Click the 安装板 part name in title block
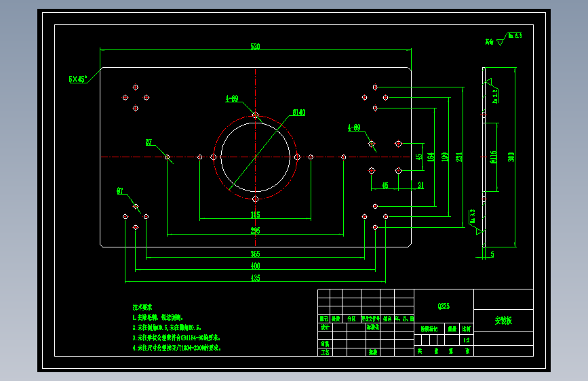 [x=503, y=321]
